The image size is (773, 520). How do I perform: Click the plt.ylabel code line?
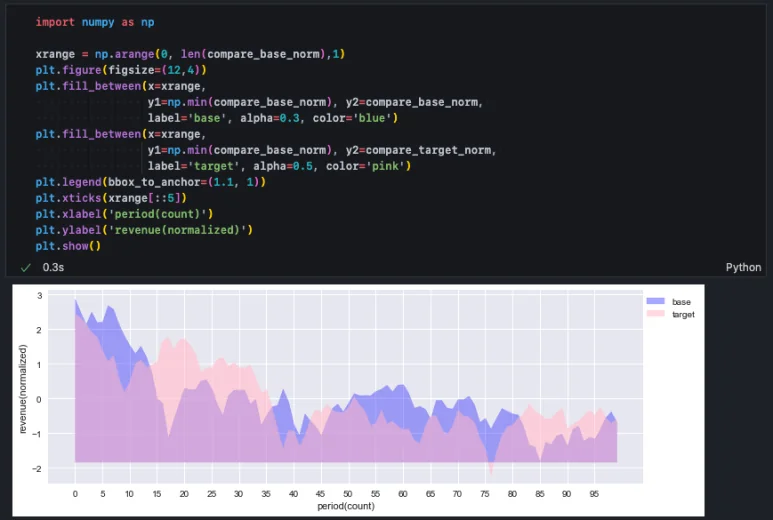[143, 230]
